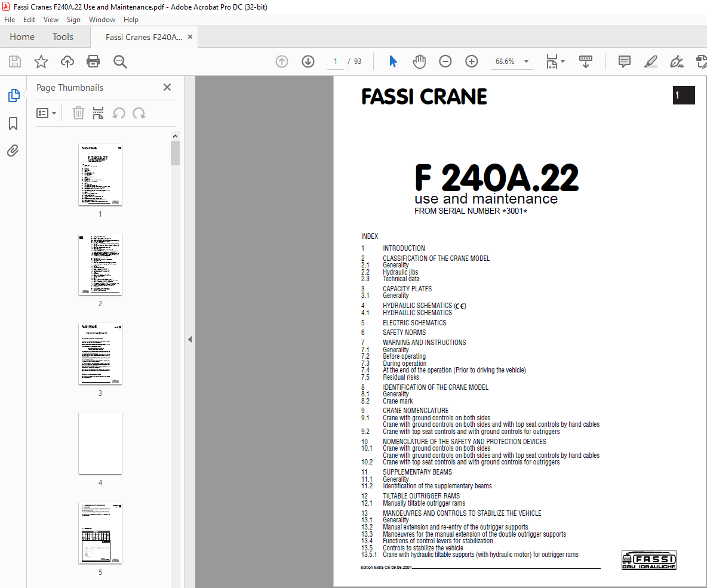Go to next page arrow
This screenshot has height=588, width=707.
click(x=308, y=61)
